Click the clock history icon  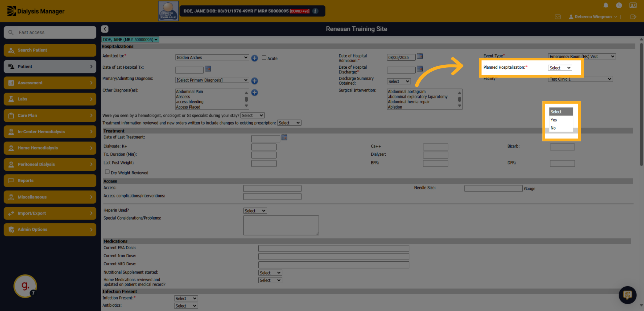click(619, 5)
